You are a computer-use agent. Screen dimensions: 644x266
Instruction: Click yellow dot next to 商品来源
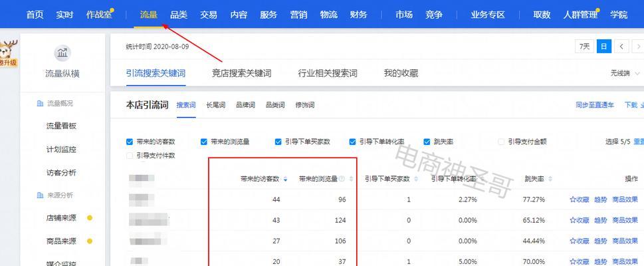pos(90,241)
